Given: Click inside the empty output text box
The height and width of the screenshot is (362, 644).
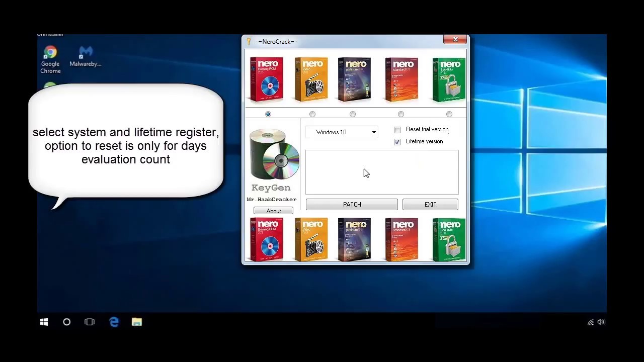Looking at the screenshot, I should coord(382,172).
